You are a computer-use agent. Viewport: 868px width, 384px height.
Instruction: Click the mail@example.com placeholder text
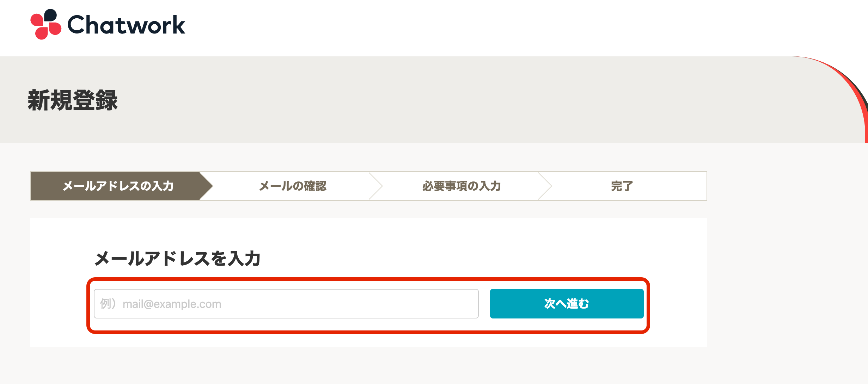tap(172, 304)
